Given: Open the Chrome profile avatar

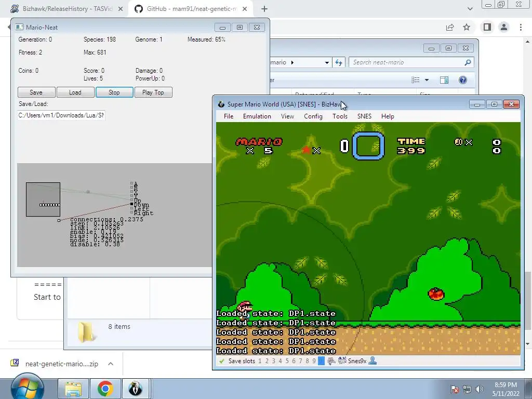Looking at the screenshot, I should 504,27.
